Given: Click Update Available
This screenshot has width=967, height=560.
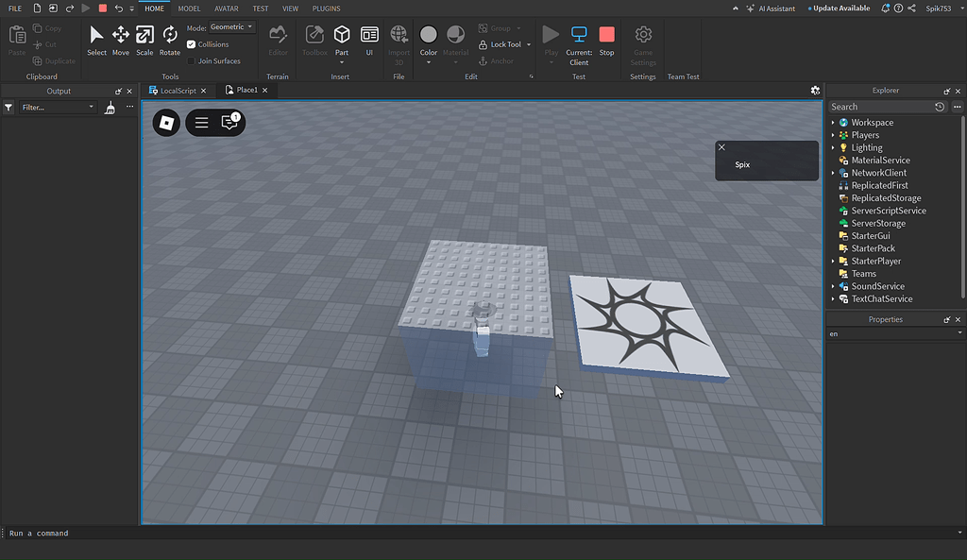Looking at the screenshot, I should [x=840, y=8].
